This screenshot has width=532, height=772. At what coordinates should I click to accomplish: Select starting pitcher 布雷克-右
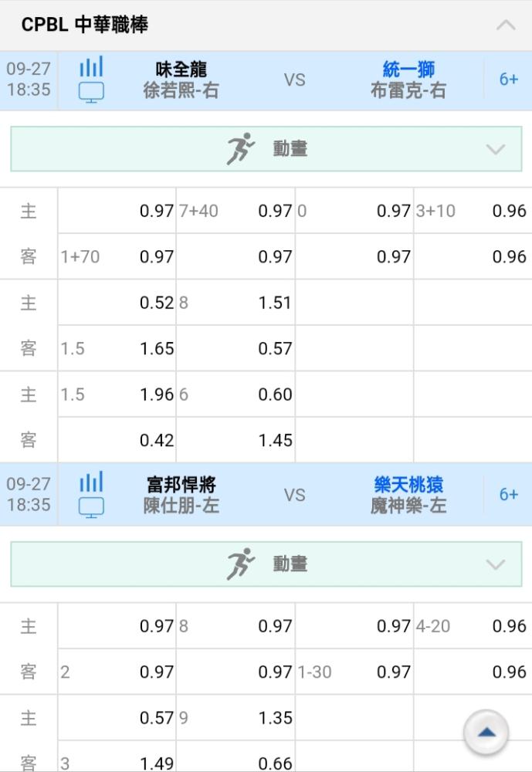click(408, 90)
